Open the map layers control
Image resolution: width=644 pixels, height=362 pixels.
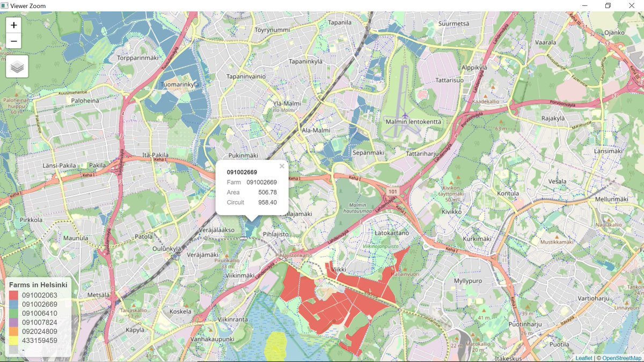[17, 67]
